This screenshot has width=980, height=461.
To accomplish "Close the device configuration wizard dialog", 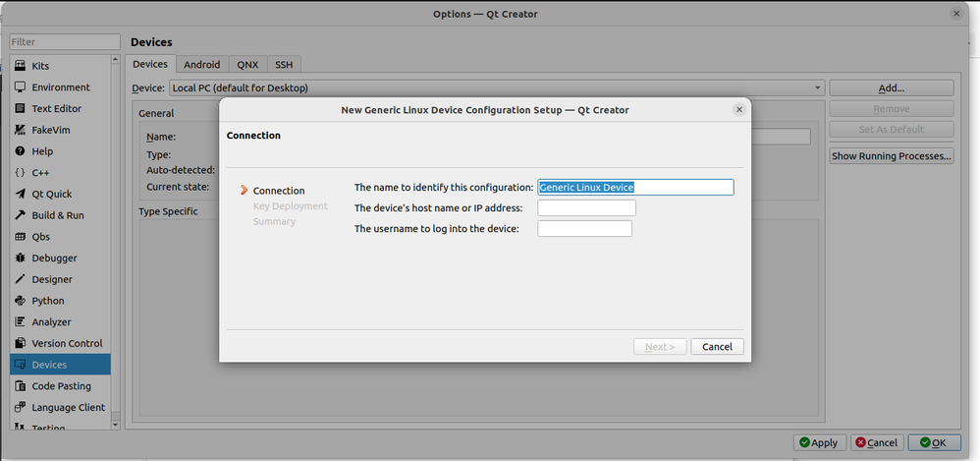I will click(739, 109).
